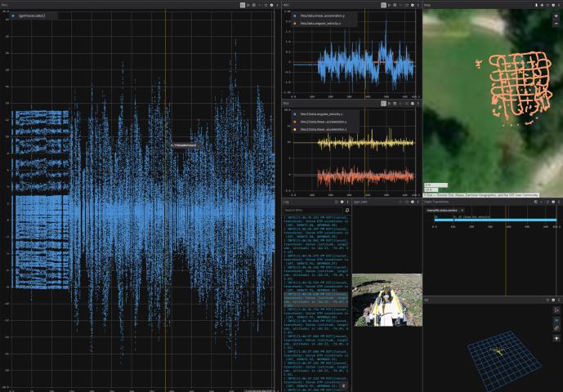
Task: Click copy icon beside Log search filter
Action: pos(347,211)
